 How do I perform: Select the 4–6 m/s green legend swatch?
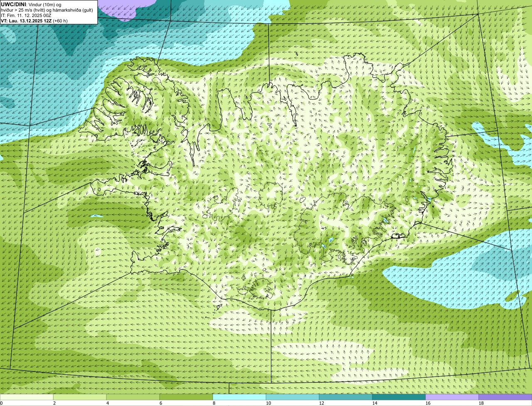coord(133,397)
